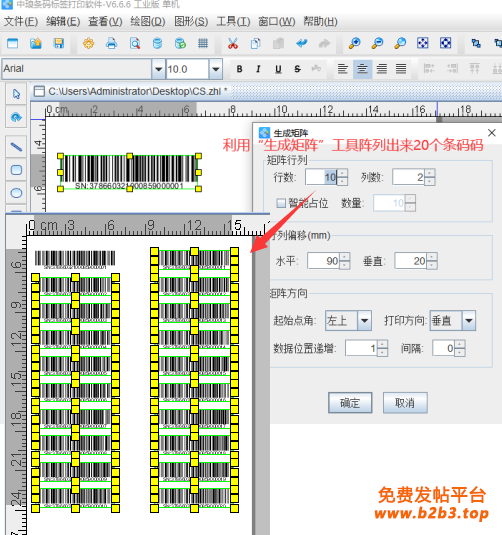Select the arrow pointer tool
Image resolution: width=502 pixels, height=535 pixels.
pos(16,94)
